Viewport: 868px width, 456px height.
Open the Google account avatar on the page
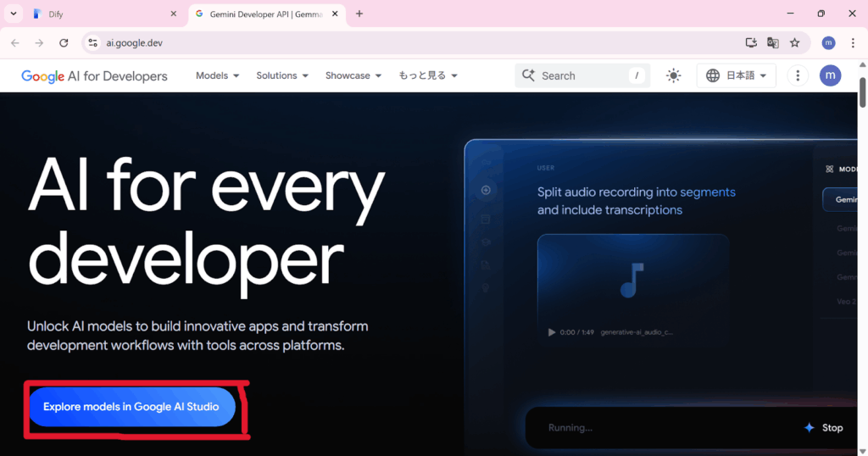pyautogui.click(x=831, y=75)
